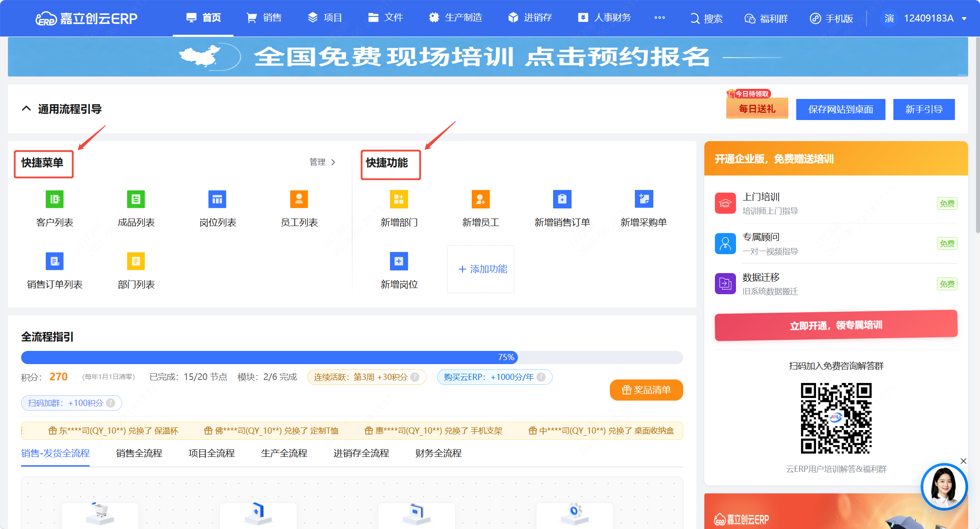Viewport: 980px width, 529px height.
Task: Open 管理 for quick menu
Action: point(322,162)
